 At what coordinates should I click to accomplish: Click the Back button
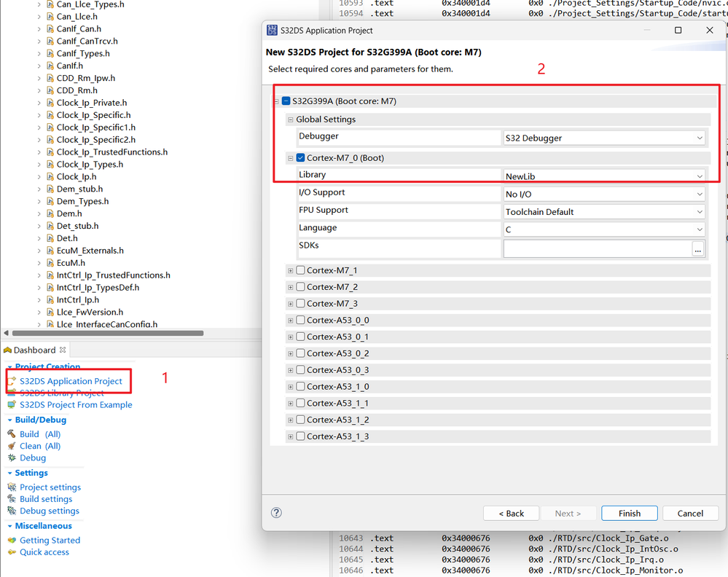(x=511, y=514)
